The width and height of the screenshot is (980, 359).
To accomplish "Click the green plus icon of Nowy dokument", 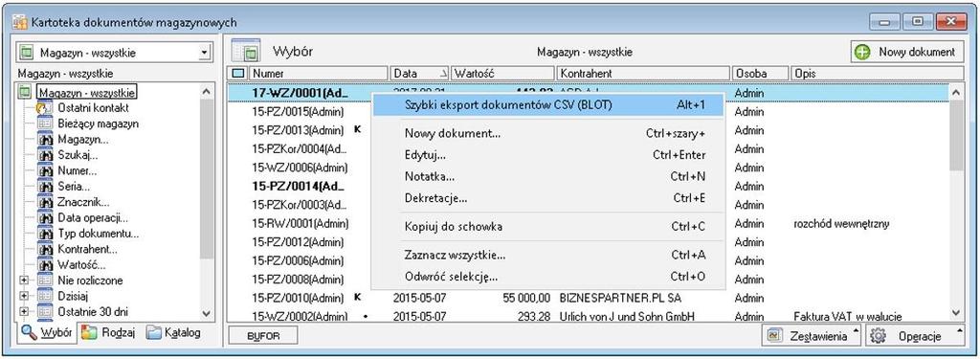I will pyautogui.click(x=862, y=52).
